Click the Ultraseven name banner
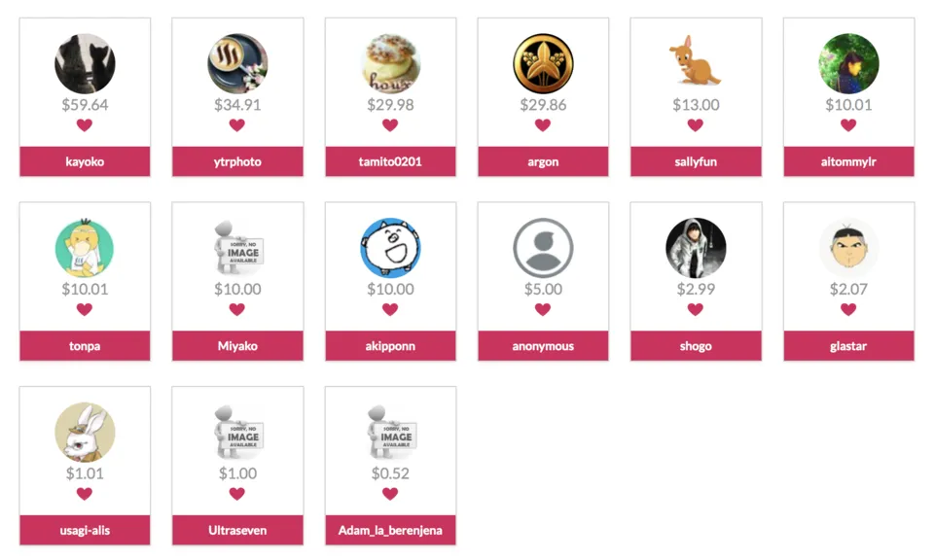 click(237, 530)
